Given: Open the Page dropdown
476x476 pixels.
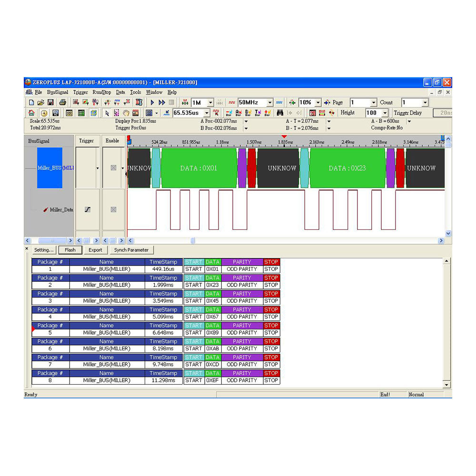Looking at the screenshot, I should 374,103.
